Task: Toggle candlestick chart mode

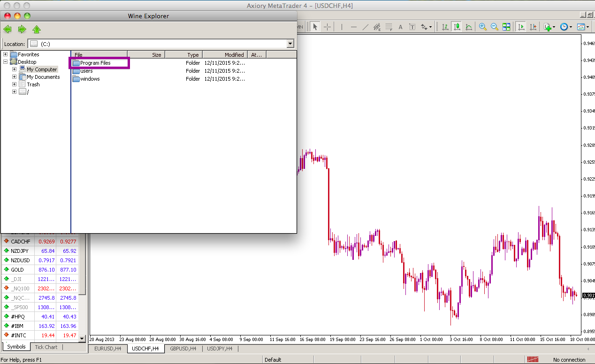Action: click(457, 27)
